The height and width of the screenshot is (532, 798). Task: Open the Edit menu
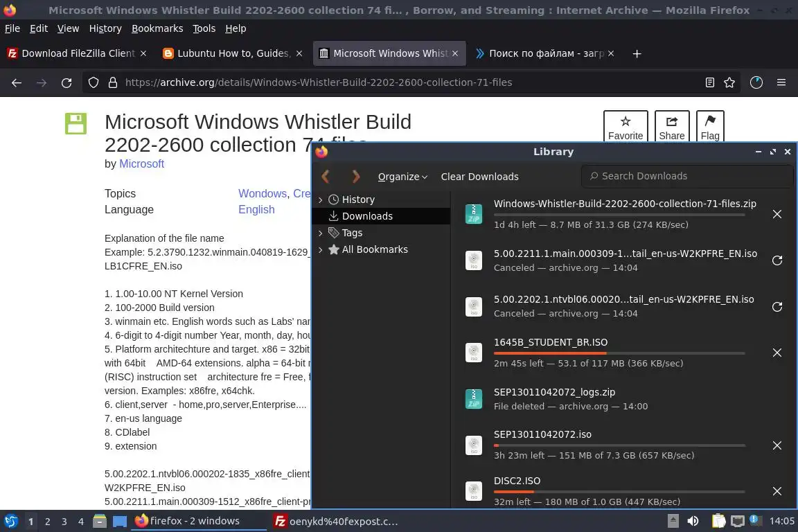39,28
